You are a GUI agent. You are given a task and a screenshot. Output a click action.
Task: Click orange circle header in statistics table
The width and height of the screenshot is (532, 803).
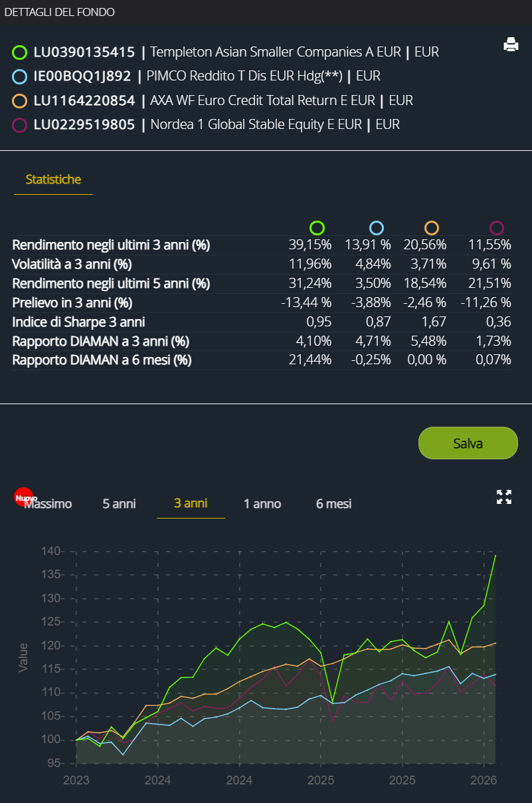(432, 228)
